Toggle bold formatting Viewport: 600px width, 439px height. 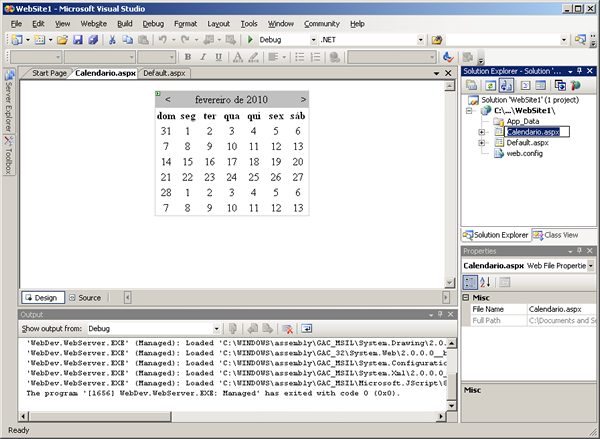pyautogui.click(x=188, y=57)
